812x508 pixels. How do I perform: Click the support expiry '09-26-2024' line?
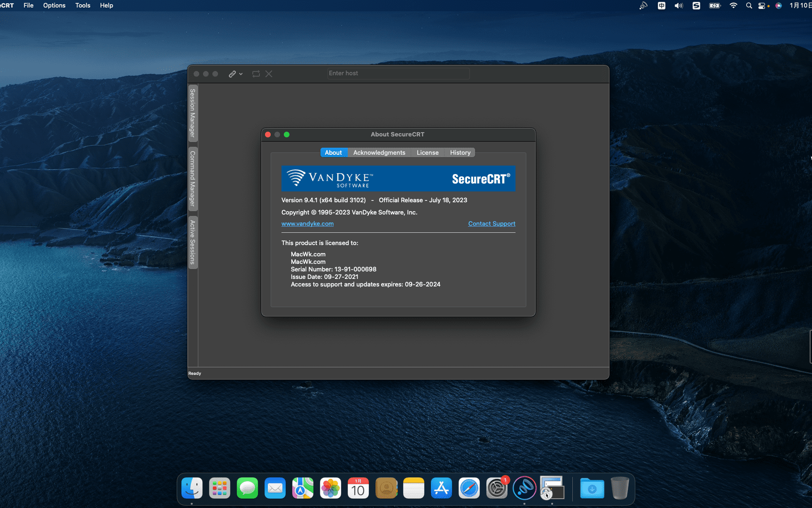pos(366,284)
